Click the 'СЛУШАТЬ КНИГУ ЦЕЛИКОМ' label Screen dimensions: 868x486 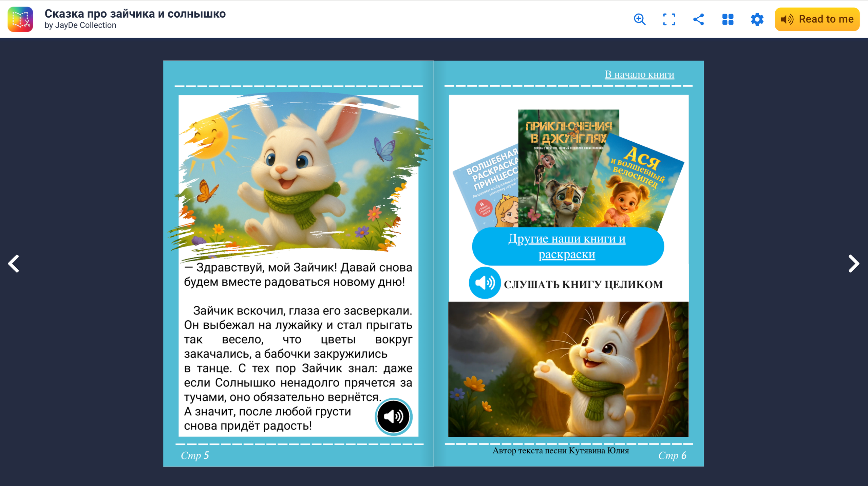(583, 285)
